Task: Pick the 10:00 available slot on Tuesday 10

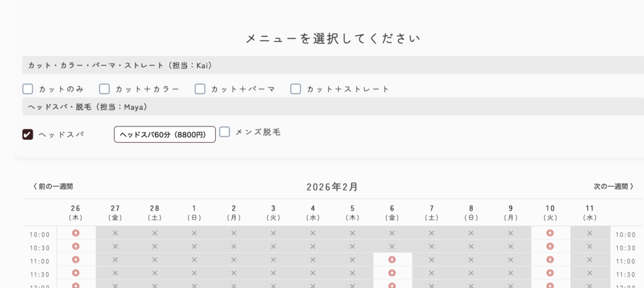Action: coord(550,233)
